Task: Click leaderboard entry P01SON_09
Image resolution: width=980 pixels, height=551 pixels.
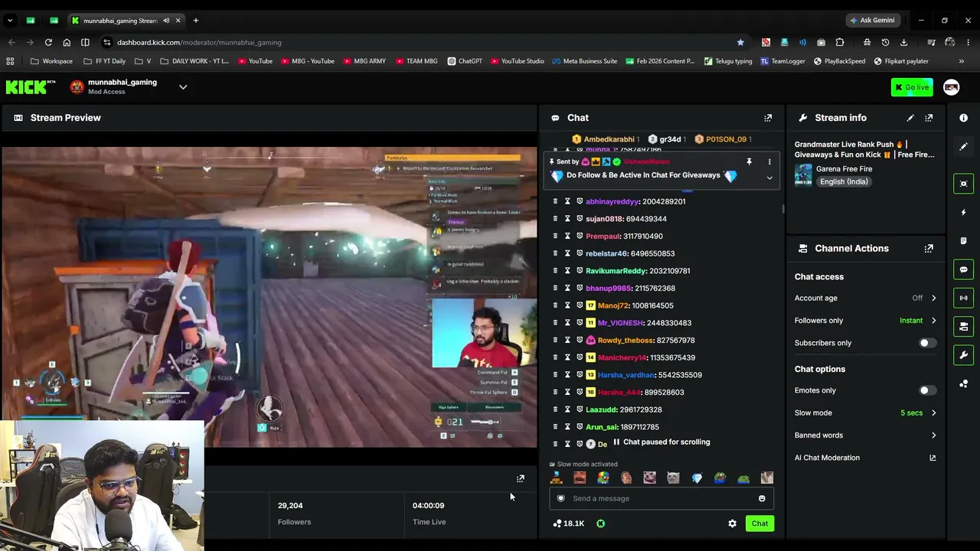Action: coord(723,139)
